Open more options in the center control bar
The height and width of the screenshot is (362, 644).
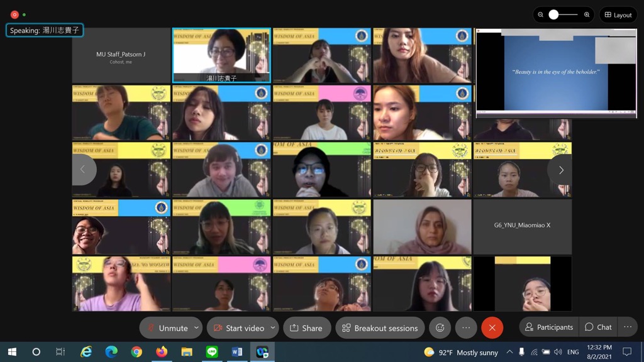(466, 327)
